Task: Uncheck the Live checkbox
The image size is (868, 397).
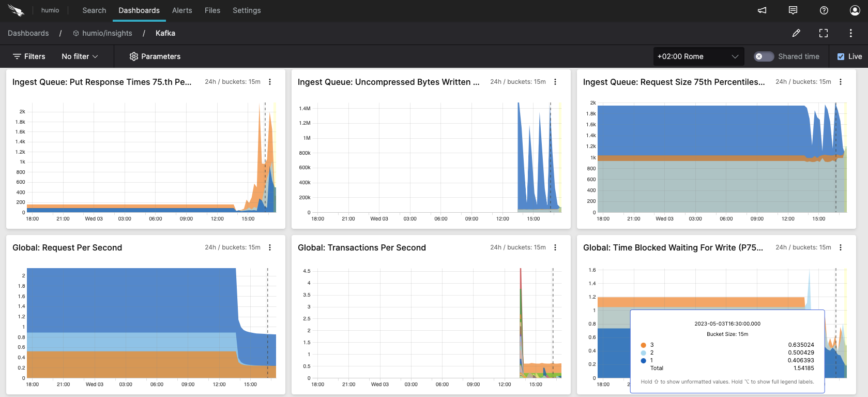Action: point(841,56)
